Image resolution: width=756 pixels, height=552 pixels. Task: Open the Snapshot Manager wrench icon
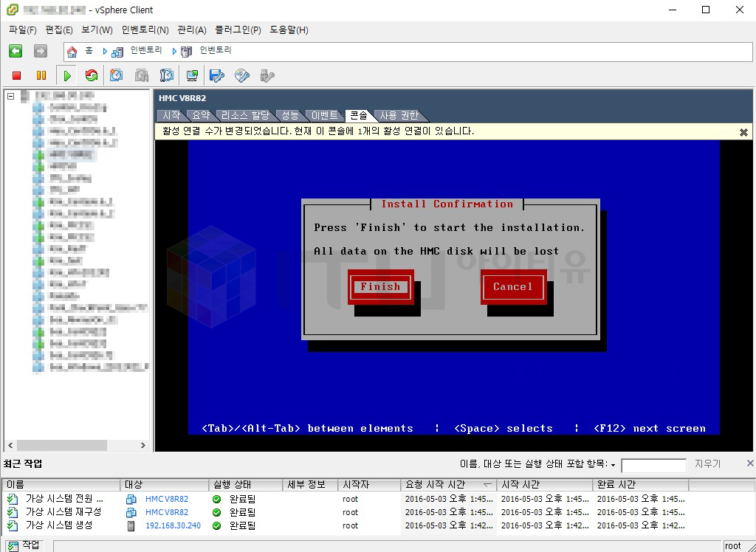click(x=167, y=75)
